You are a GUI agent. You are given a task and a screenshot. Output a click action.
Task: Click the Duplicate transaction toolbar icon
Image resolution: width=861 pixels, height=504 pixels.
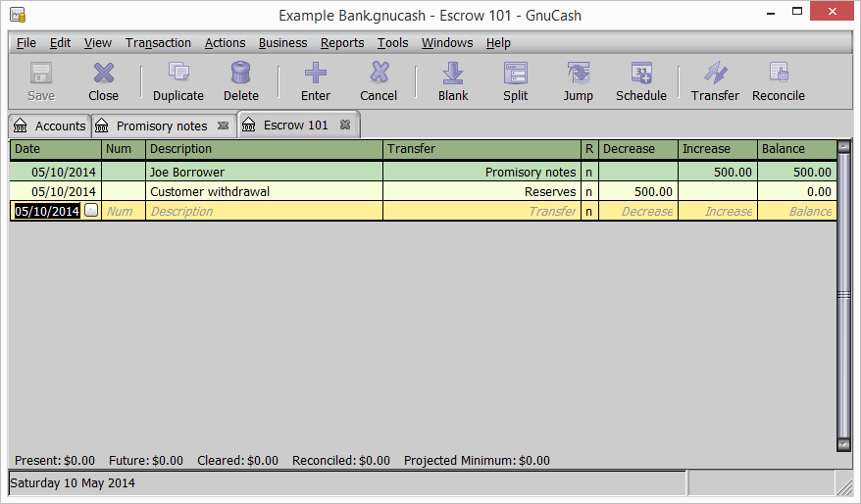coord(178,80)
